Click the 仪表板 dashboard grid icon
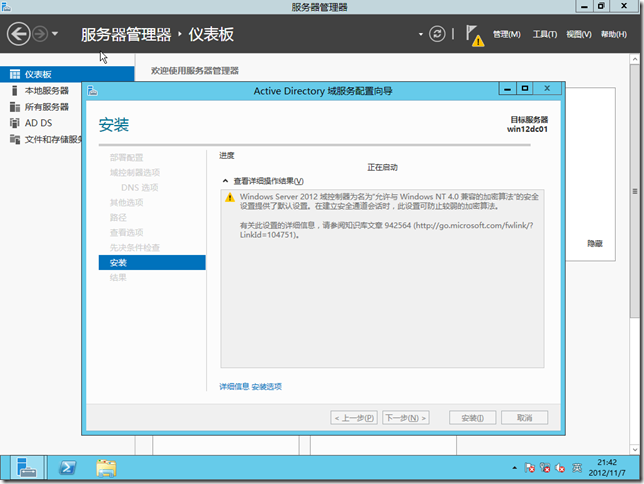 (x=15, y=74)
